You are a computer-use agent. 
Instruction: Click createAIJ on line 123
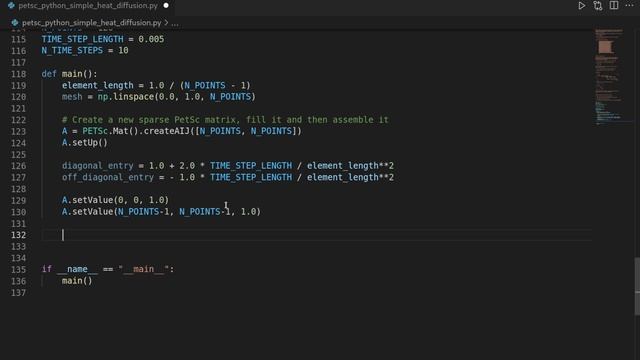tap(167, 131)
